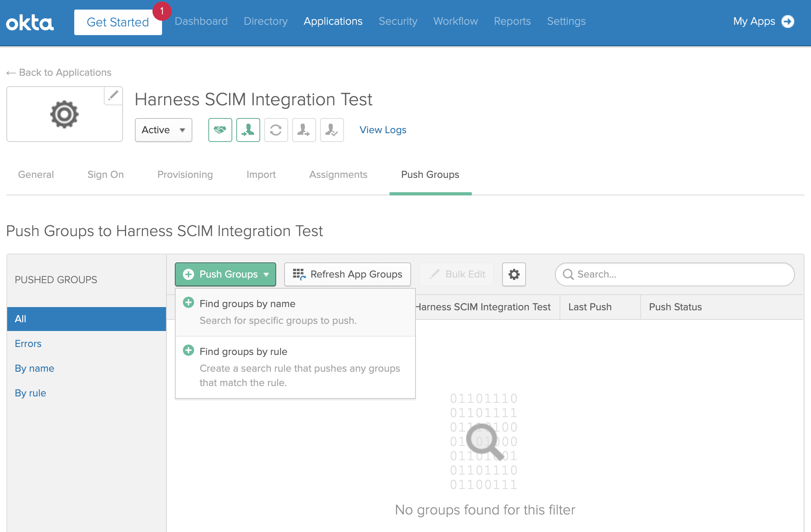Open the Security menu
This screenshot has height=532, width=811.
398,21
